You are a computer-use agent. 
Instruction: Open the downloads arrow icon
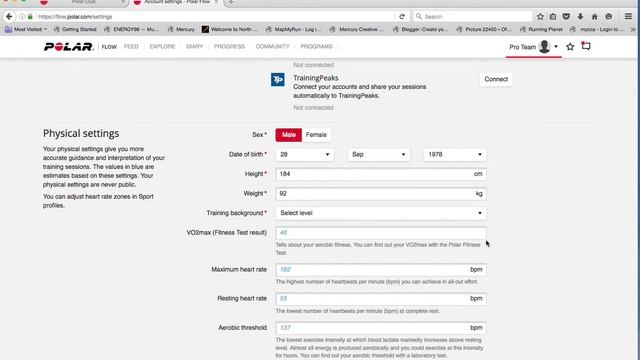pyautogui.click(x=580, y=17)
